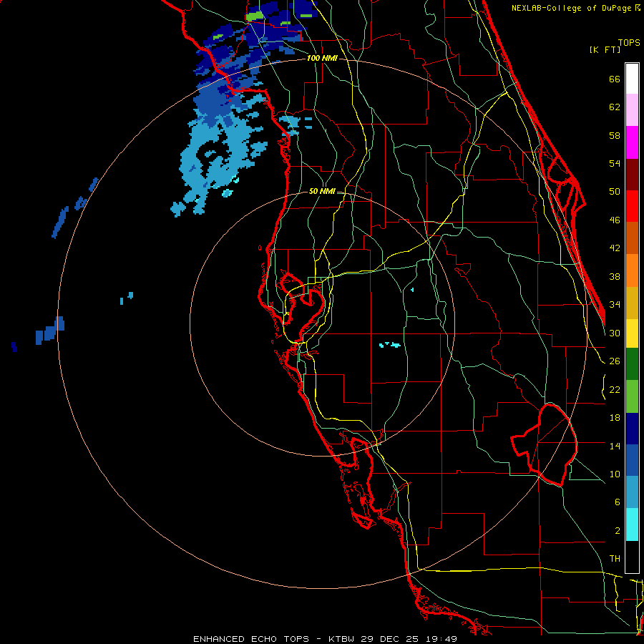Click the 58 legend scale value
Viewport: 644px width, 644px height.
click(x=615, y=135)
